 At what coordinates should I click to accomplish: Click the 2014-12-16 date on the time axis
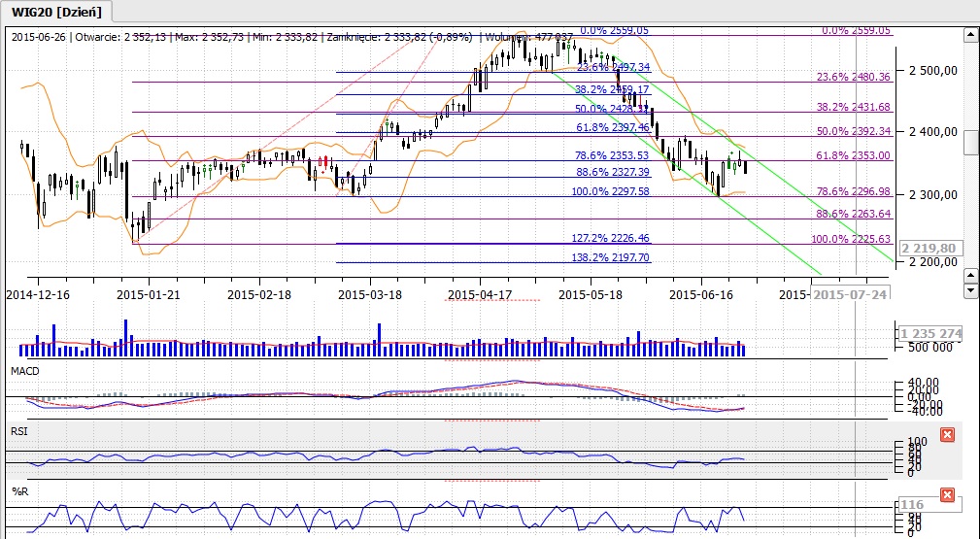click(x=38, y=294)
